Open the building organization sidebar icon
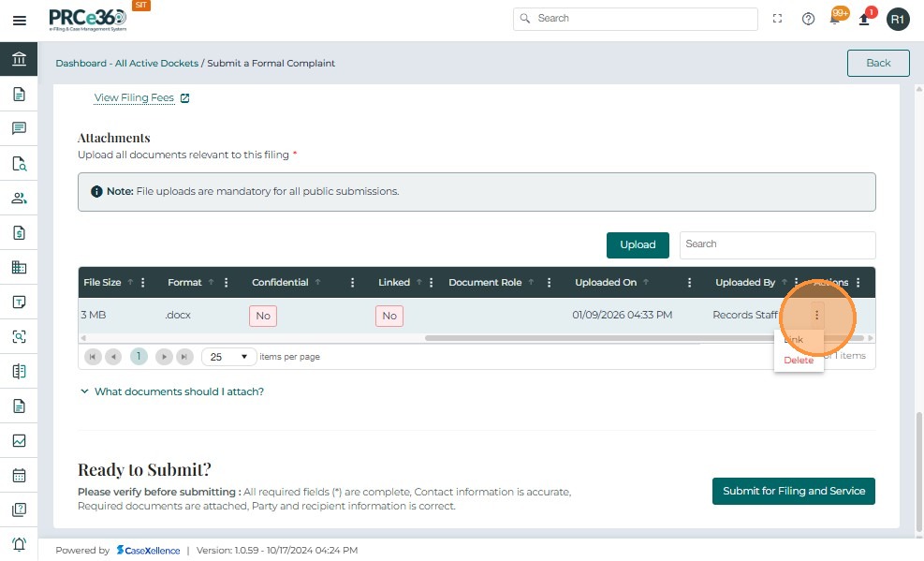Viewport: 924px width, 561px height. [x=19, y=268]
